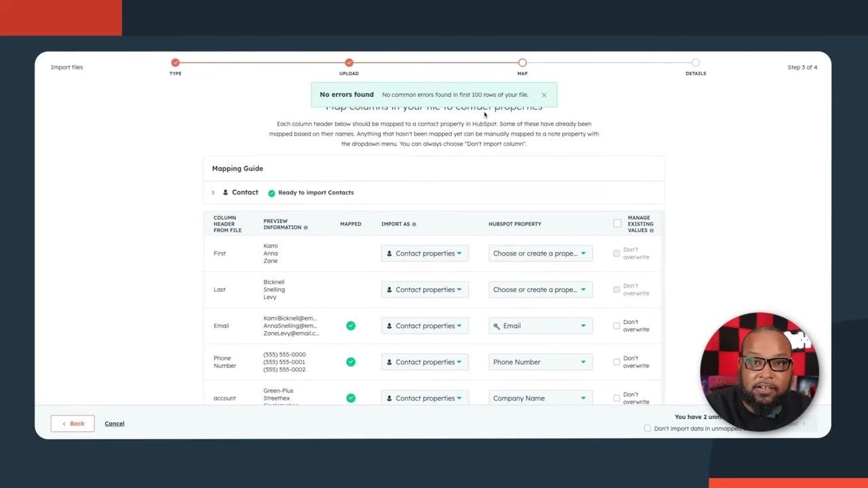Click preview name Kami in First row
868x488 pixels.
click(271, 246)
